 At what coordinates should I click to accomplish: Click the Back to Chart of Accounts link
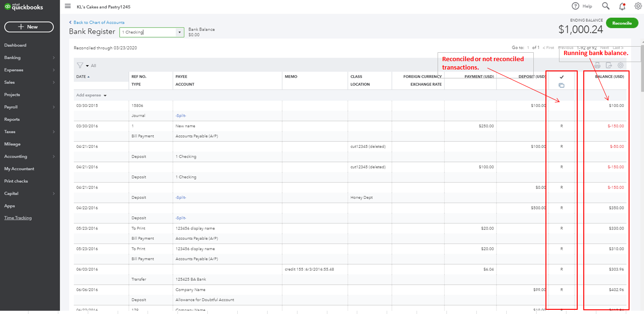tap(99, 22)
